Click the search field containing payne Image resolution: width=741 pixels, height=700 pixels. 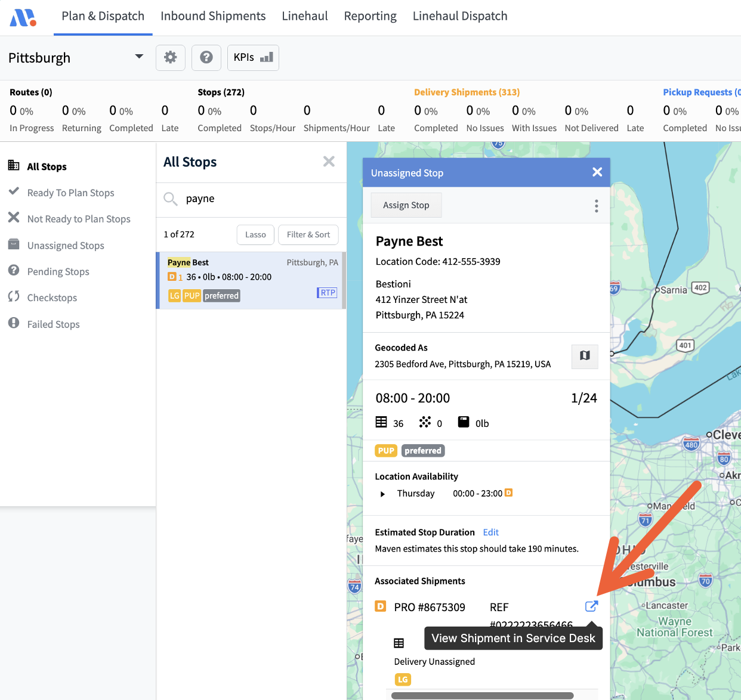pos(257,199)
